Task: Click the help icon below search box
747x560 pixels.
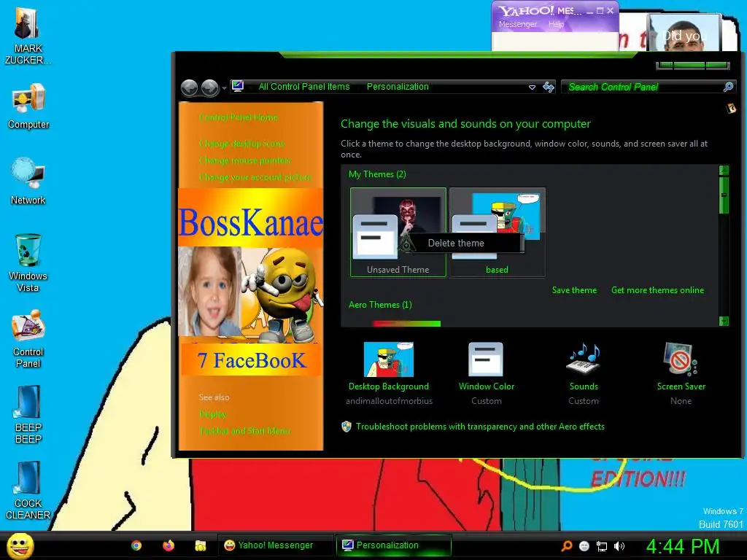Action: click(731, 109)
